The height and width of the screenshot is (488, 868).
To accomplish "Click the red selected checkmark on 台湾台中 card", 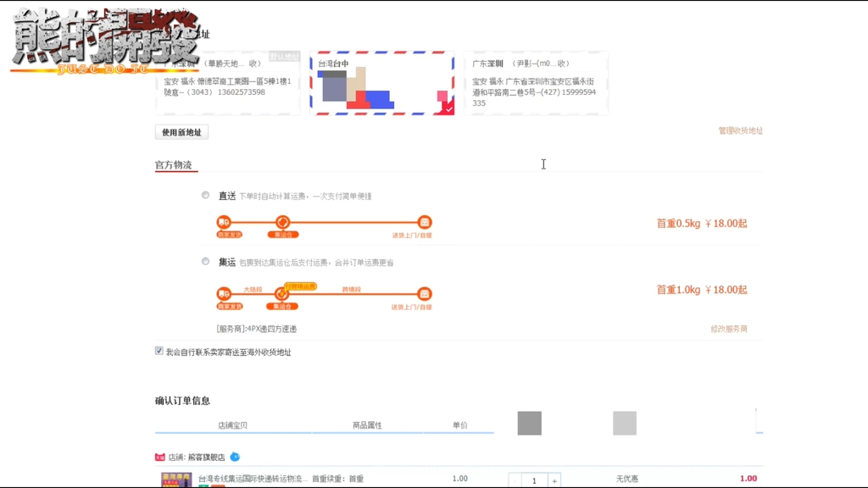I will click(448, 108).
